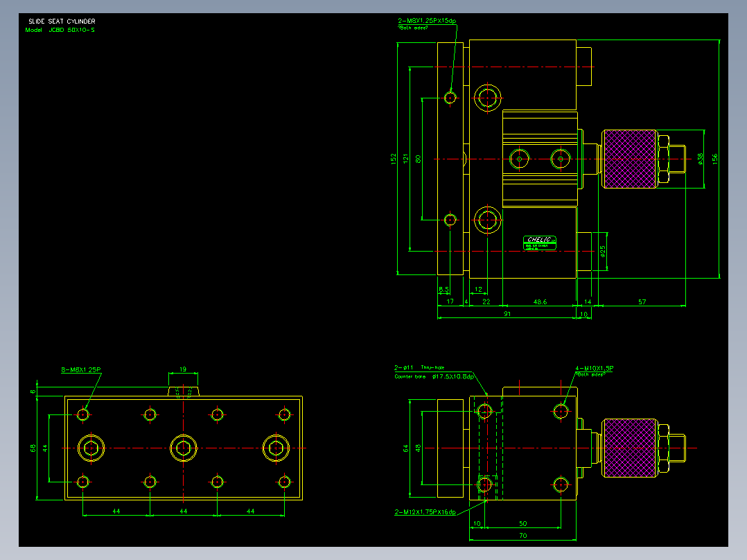Click the 8-M8X1.25P callout label
This screenshot has height=560, width=747.
[81, 370]
